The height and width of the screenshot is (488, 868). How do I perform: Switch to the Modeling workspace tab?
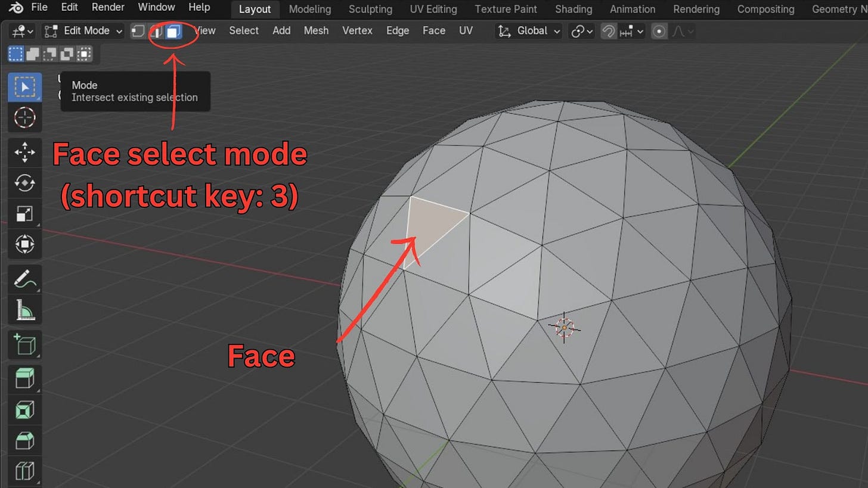tap(310, 9)
